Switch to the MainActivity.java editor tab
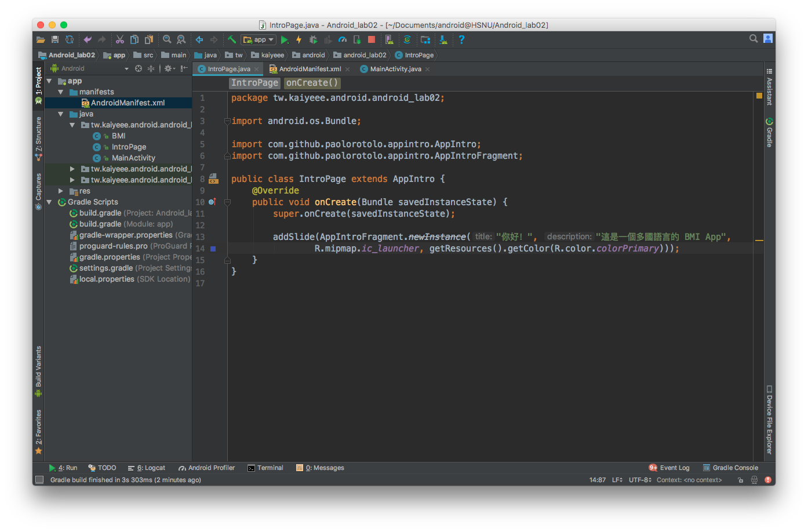This screenshot has height=532, width=808. [395, 69]
